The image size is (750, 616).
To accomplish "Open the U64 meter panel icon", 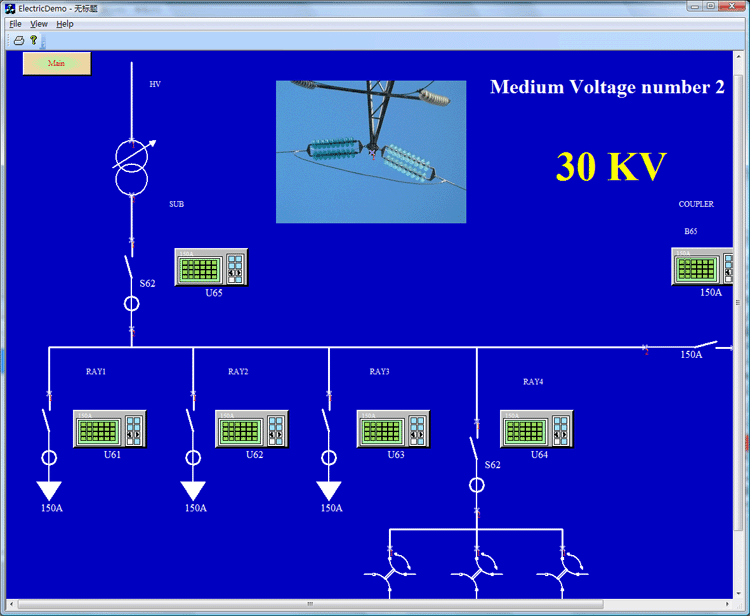I will [x=536, y=429].
